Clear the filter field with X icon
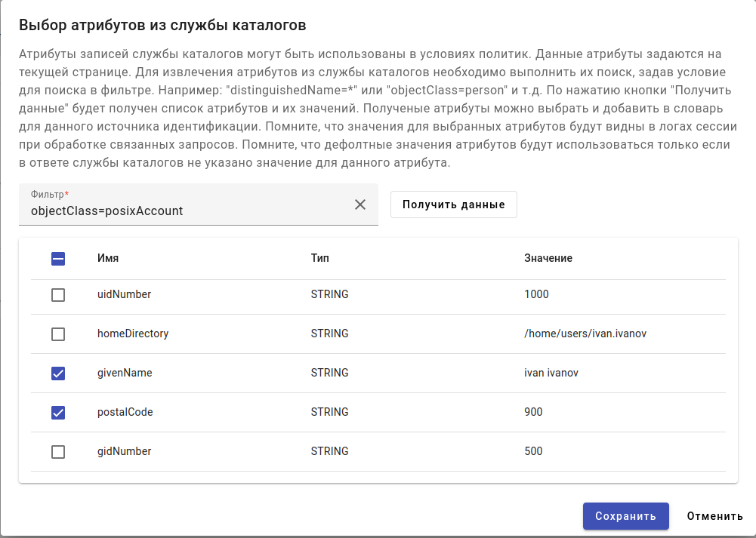The image size is (756, 538). pyautogui.click(x=360, y=204)
